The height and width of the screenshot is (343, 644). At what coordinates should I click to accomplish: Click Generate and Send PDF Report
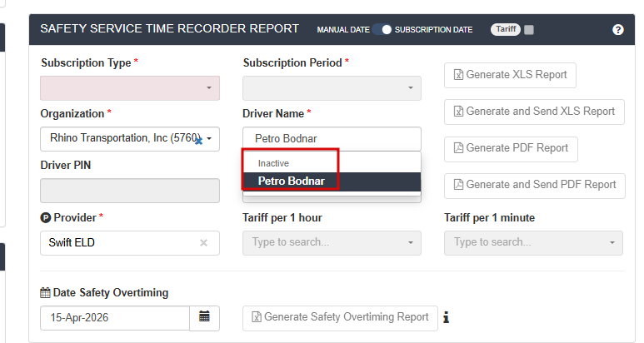[x=534, y=185]
